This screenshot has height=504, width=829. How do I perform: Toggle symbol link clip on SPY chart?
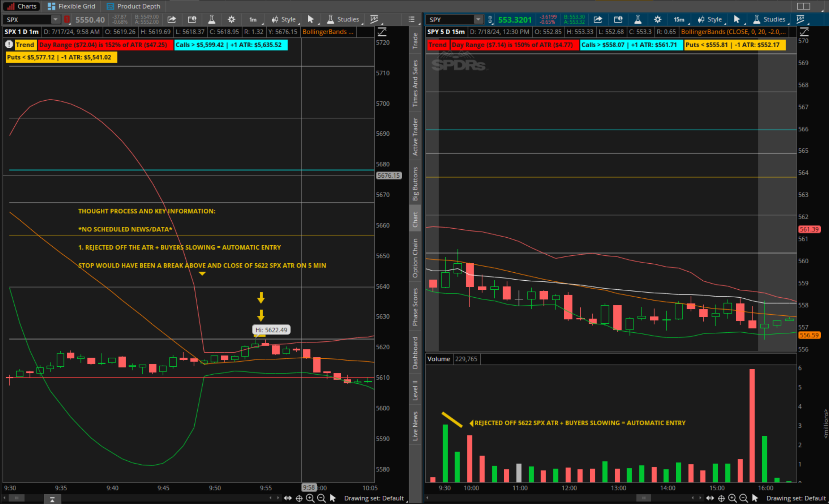pyautogui.click(x=490, y=19)
